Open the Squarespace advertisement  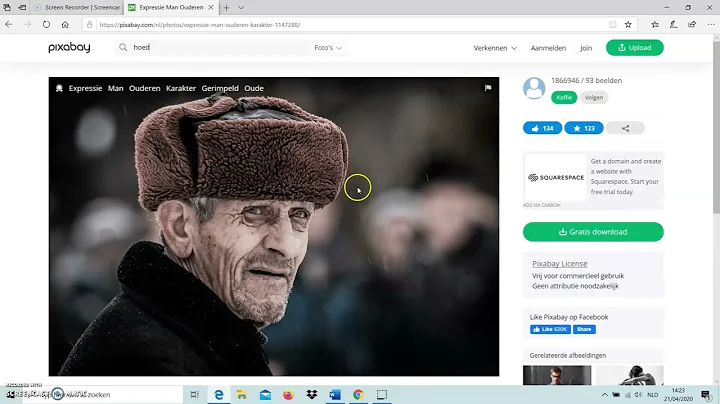pyautogui.click(x=593, y=177)
